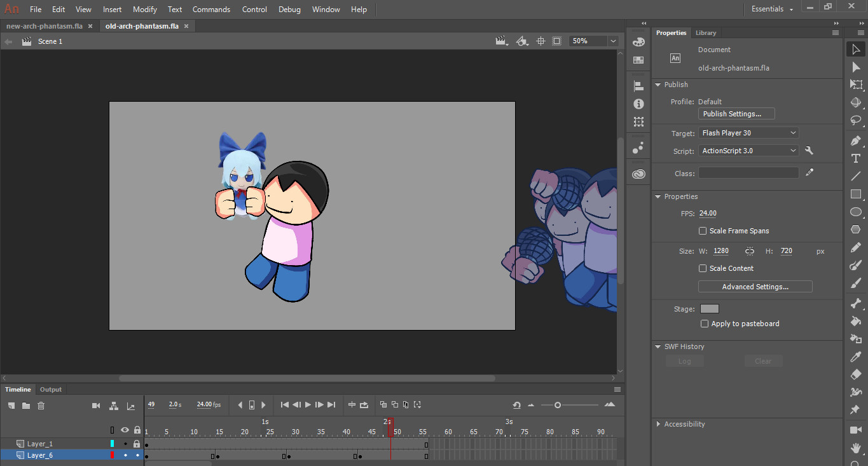Viewport: 868px width, 466px height.
Task: Play the timeline animation
Action: coord(308,405)
